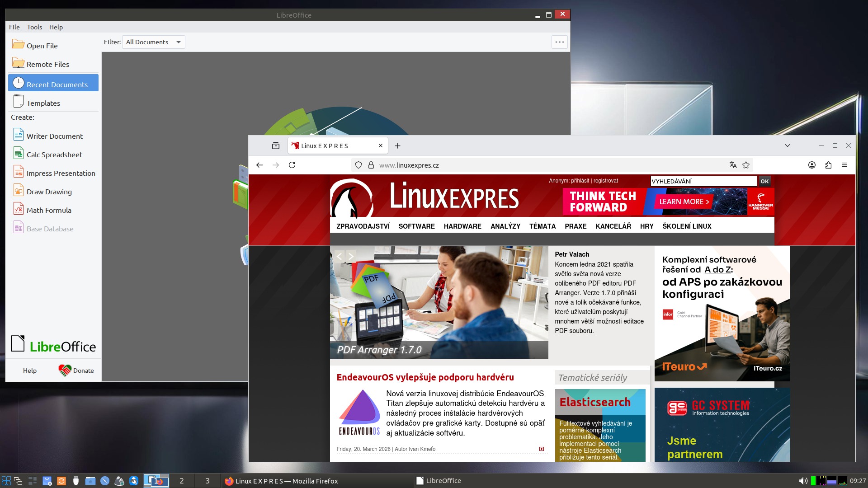Select the SOFTWARE tab on LinuxEXPRES
This screenshot has height=488, width=868.
[x=416, y=226]
